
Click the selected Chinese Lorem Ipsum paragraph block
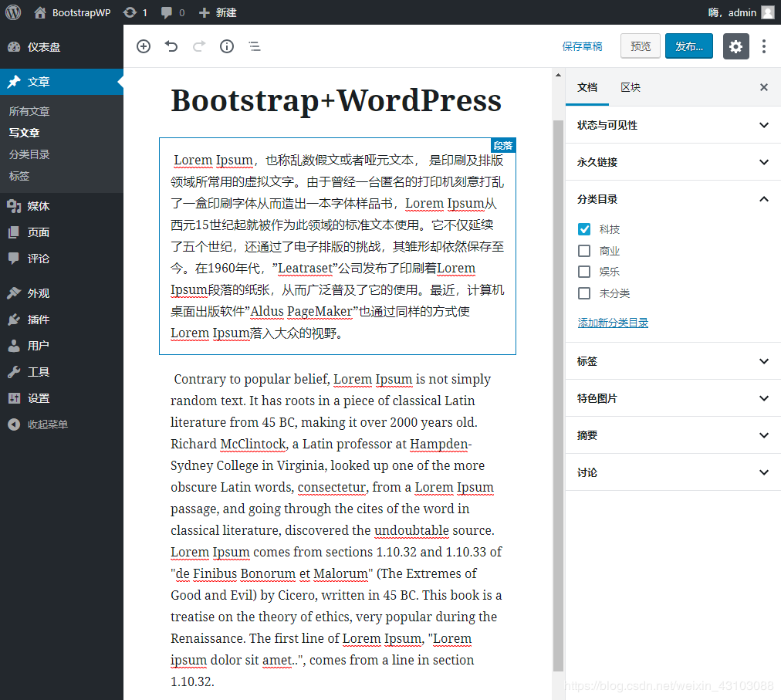click(x=337, y=246)
